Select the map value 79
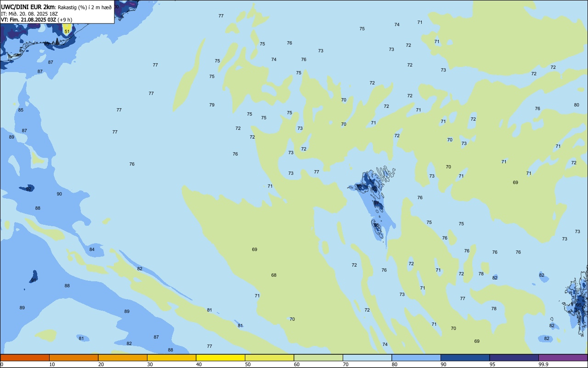The width and height of the screenshot is (588, 368). click(212, 105)
